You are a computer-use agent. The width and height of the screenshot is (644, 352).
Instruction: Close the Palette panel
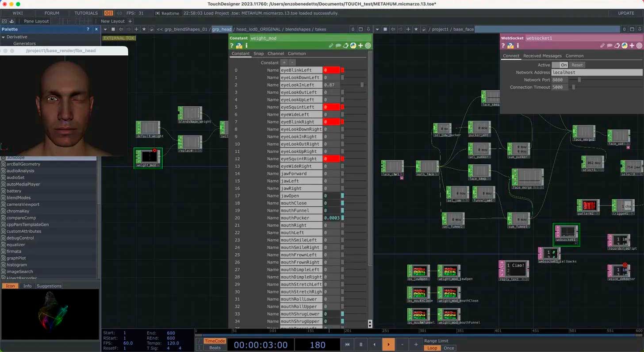(x=96, y=29)
